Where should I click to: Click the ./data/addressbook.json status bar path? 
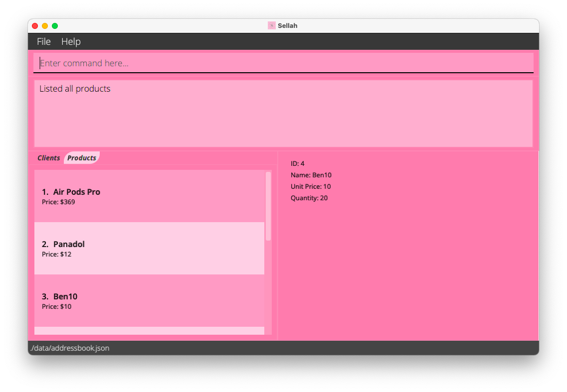click(x=70, y=348)
